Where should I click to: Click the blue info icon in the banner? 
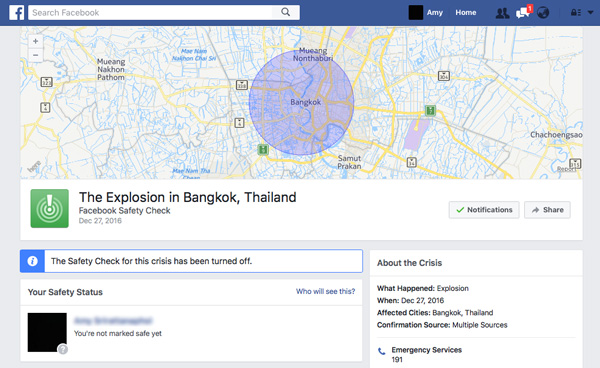click(33, 261)
